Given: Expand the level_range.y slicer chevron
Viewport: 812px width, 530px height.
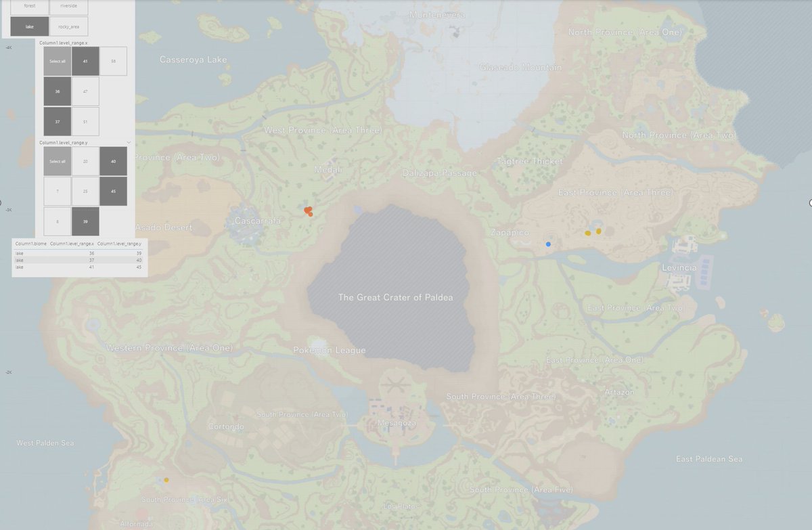Looking at the screenshot, I should [x=129, y=143].
